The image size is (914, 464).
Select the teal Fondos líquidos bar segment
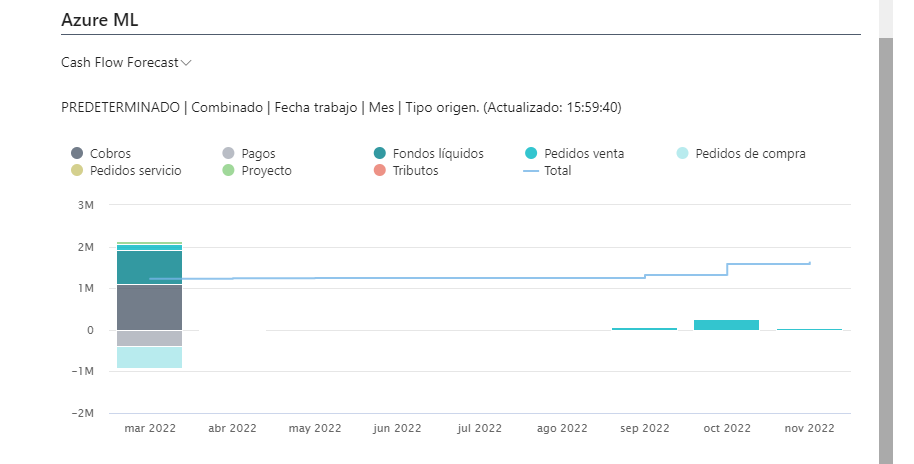tap(149, 267)
